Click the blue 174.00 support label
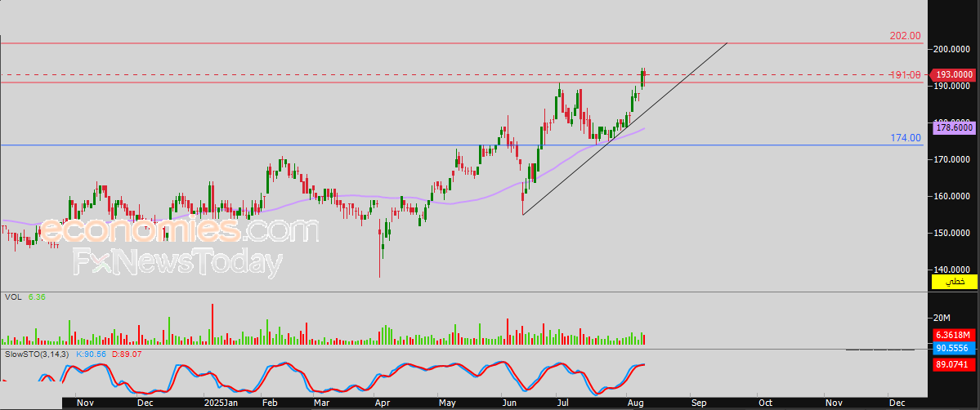The image size is (980, 410). 906,137
